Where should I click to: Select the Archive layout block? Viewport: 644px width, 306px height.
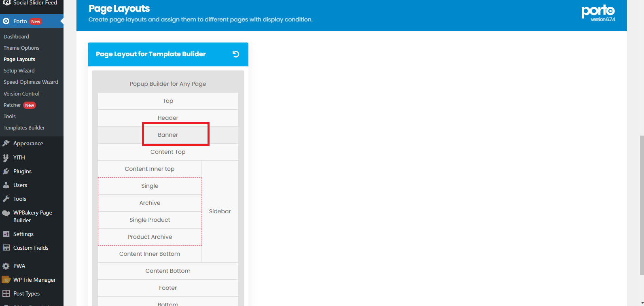(150, 203)
